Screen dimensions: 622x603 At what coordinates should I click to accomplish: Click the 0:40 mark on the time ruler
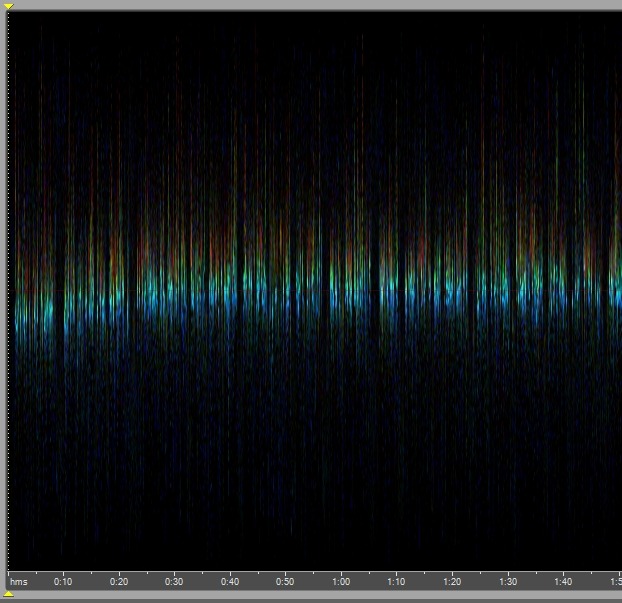coord(230,582)
